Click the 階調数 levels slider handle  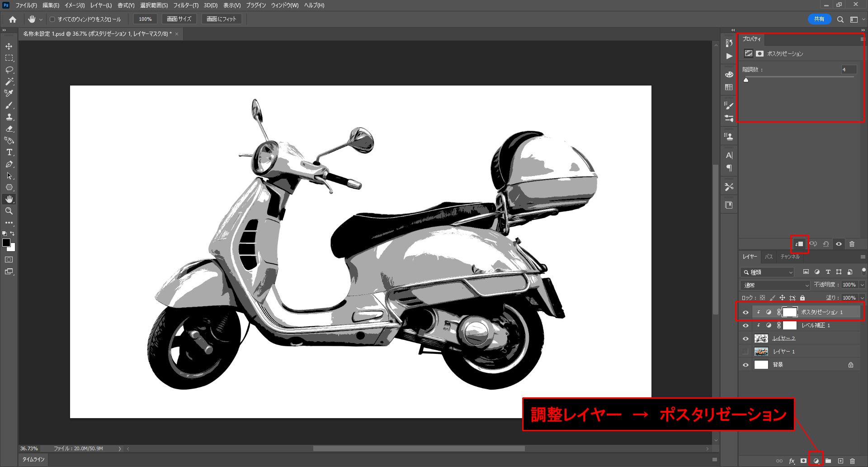pos(746,80)
